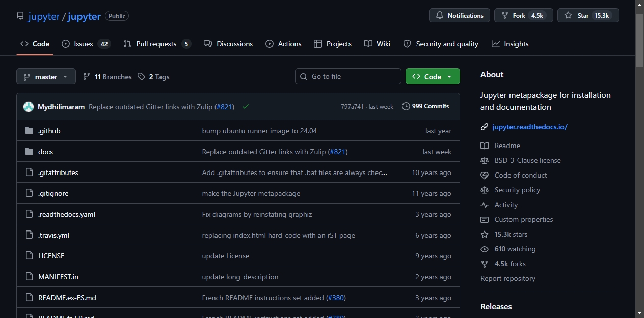Click the file icon next to .gitignore

(x=29, y=193)
